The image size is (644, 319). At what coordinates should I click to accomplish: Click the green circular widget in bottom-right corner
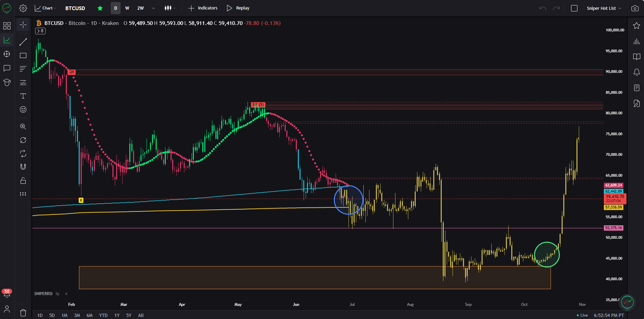click(628, 302)
